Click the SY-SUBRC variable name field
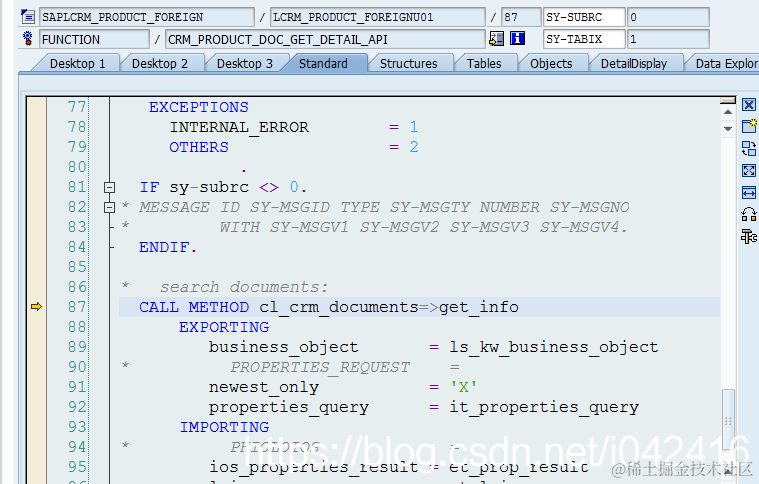This screenshot has height=484, width=759. point(584,17)
